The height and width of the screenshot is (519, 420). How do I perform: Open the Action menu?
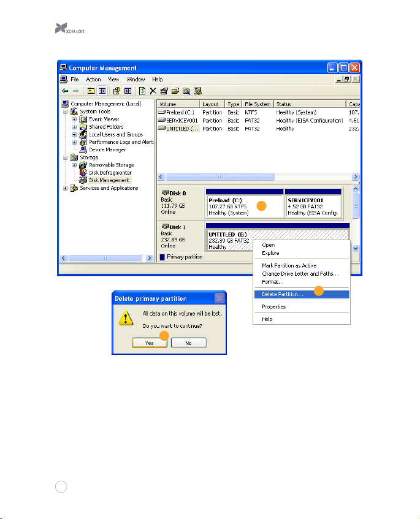tap(93, 80)
